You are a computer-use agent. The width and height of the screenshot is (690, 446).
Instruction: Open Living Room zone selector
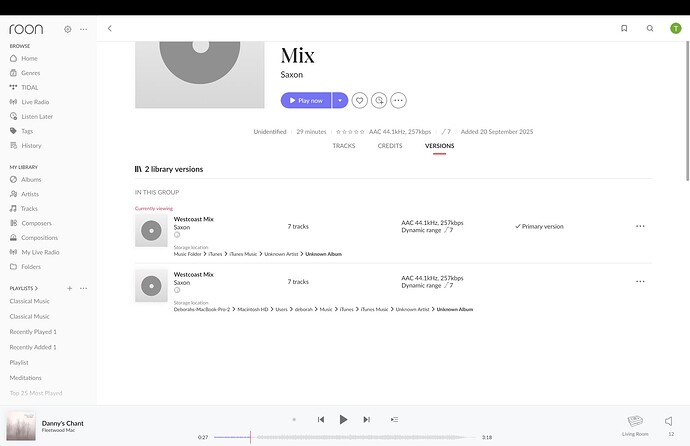click(635, 425)
